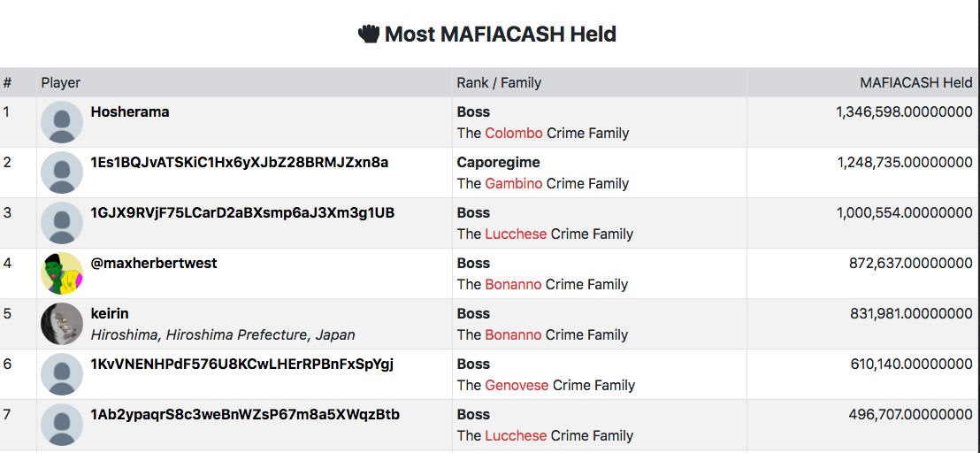Screen dimensions: 980x453
Task: Click the fist icon beside Most MAFIACASH Held
Action: point(369,33)
